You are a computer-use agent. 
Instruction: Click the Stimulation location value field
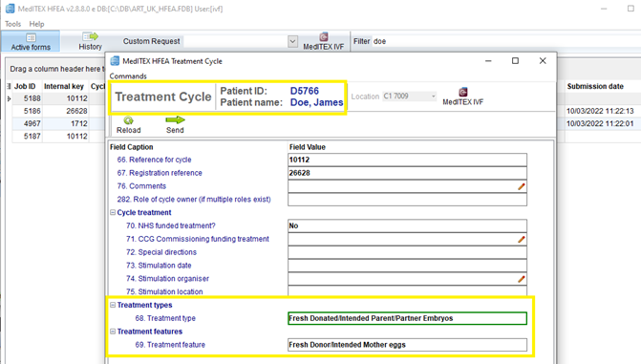pos(407,291)
